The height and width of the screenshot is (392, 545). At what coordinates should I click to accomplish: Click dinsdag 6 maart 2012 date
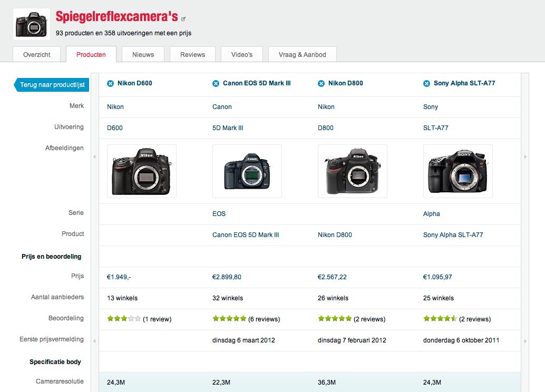point(244,340)
